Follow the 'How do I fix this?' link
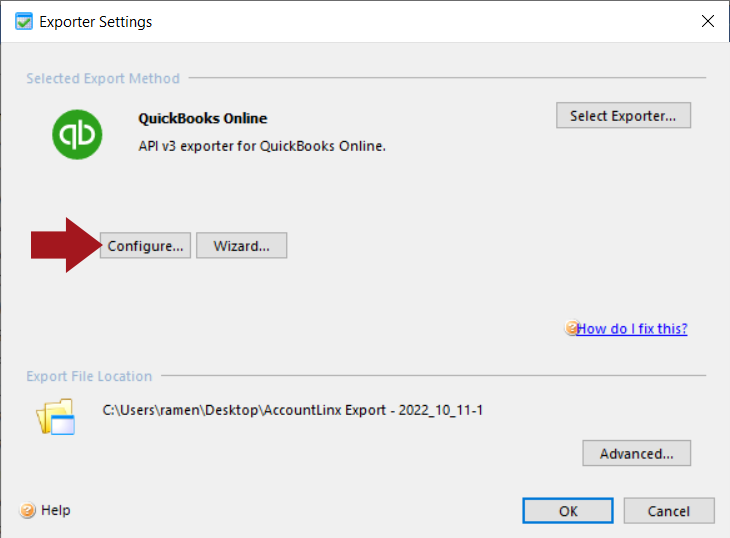The image size is (730, 538). click(632, 329)
